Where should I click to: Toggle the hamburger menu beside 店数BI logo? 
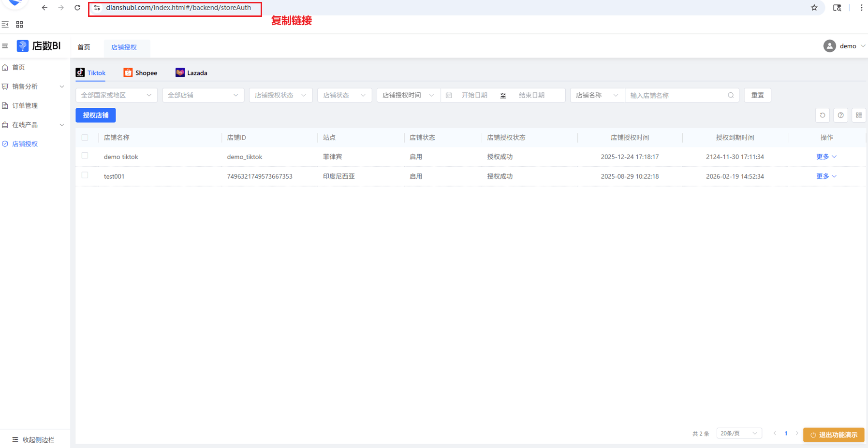pyautogui.click(x=5, y=46)
